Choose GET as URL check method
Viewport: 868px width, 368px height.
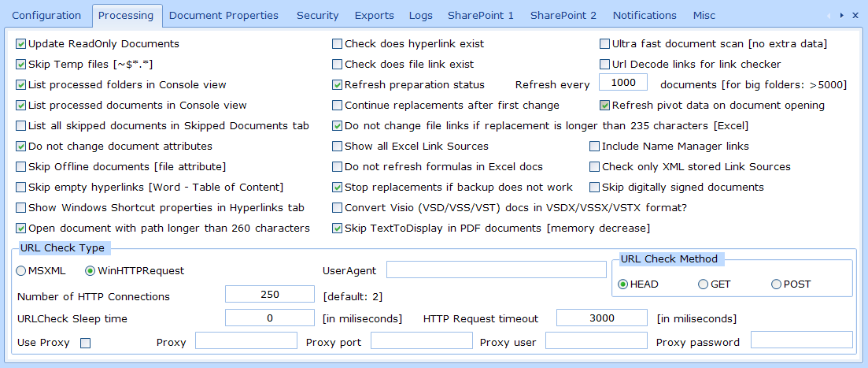(703, 284)
